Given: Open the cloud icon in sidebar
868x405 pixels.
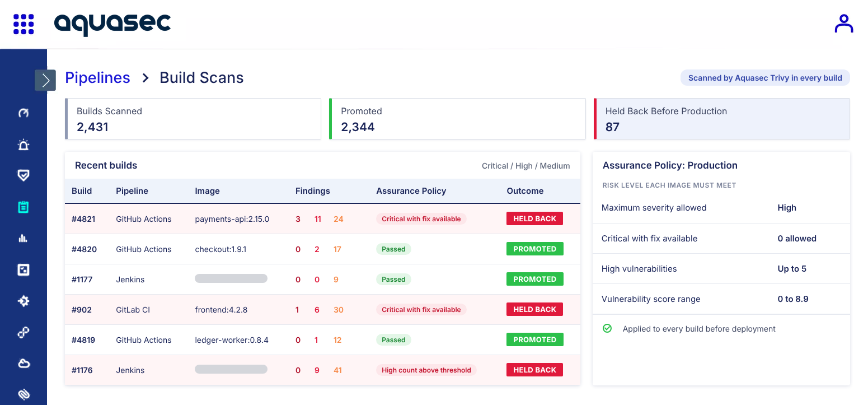Looking at the screenshot, I should (24, 364).
